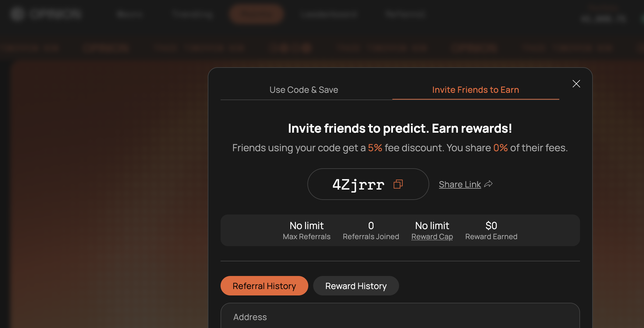Screen dimensions: 644x328
Task: Click the orange 5% fee discount text
Action: tap(375, 148)
